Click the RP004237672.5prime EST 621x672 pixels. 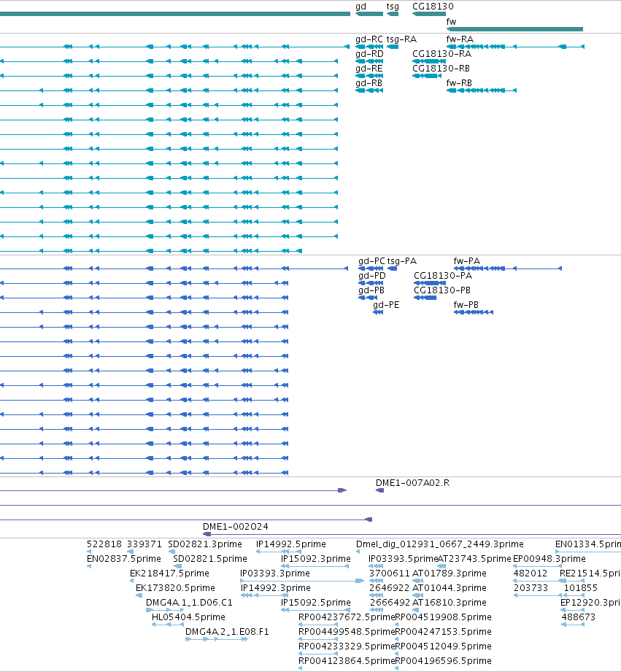pyautogui.click(x=318, y=625)
